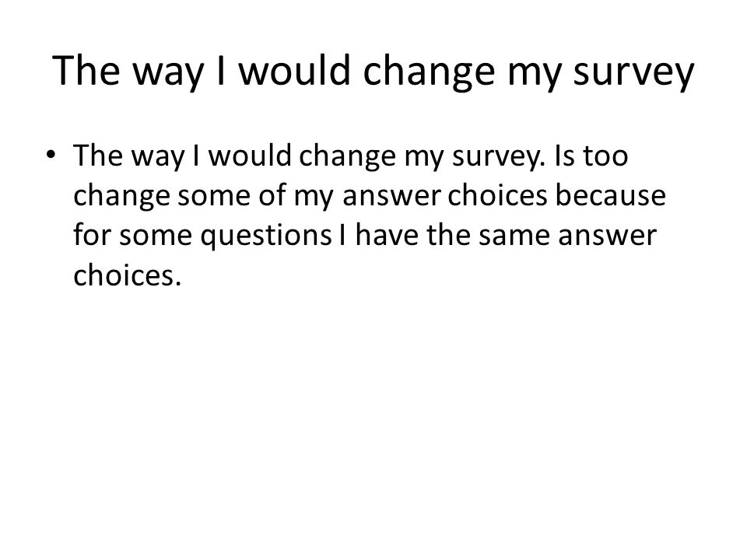Click the word 'change' in the title
This screenshot has height=560, width=747.
429,72
